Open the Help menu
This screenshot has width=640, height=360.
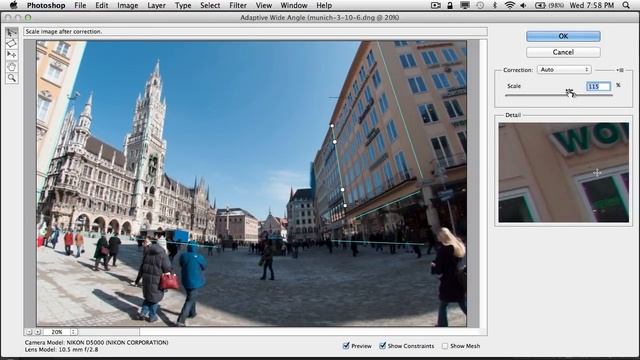[324, 5]
